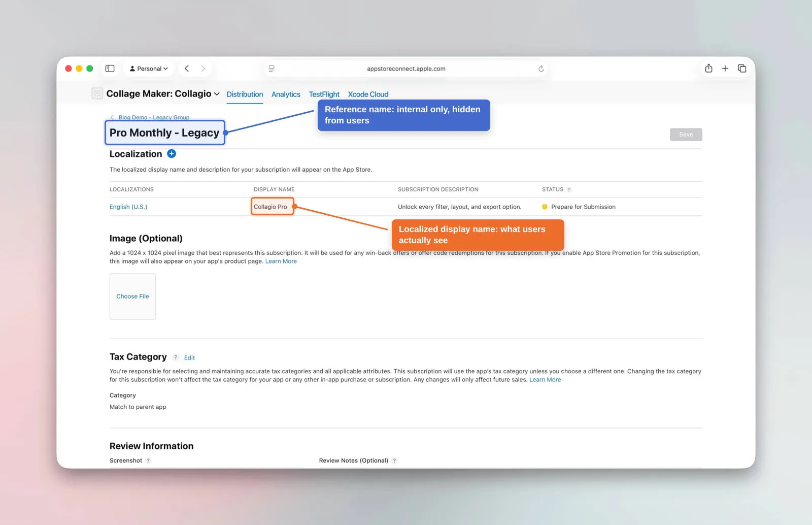
Task: Open the Status column help question mark
Action: [x=569, y=189]
